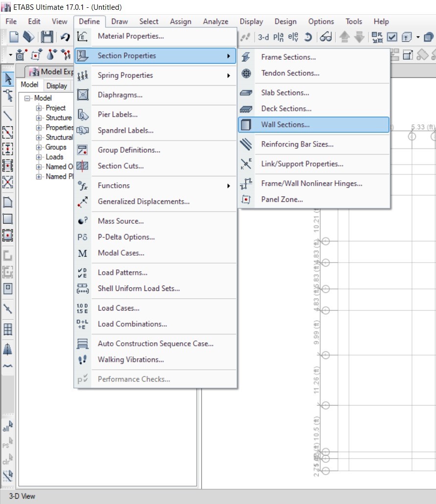Screen dimensions: 436x504
Task: Expand the Groups tree node
Action: pyautogui.click(x=39, y=147)
